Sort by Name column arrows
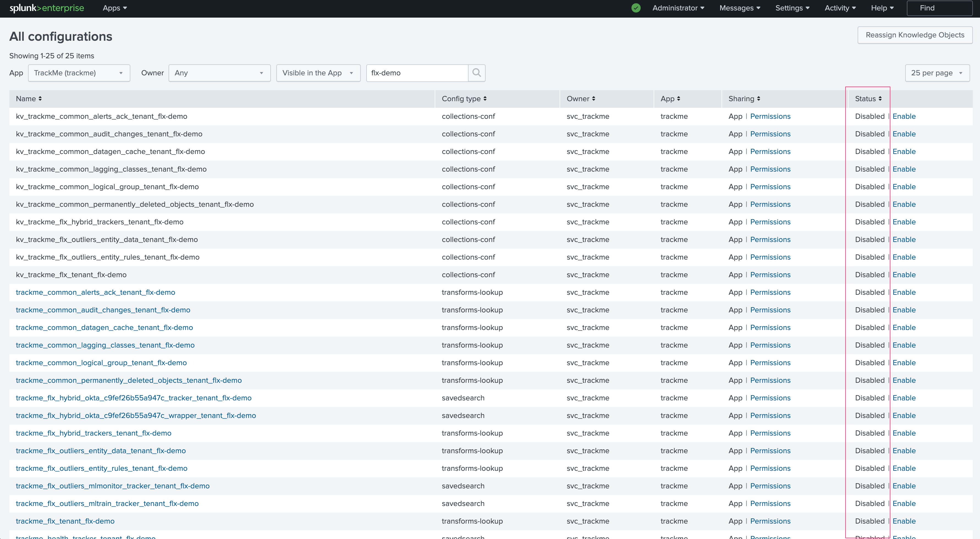 pos(40,98)
